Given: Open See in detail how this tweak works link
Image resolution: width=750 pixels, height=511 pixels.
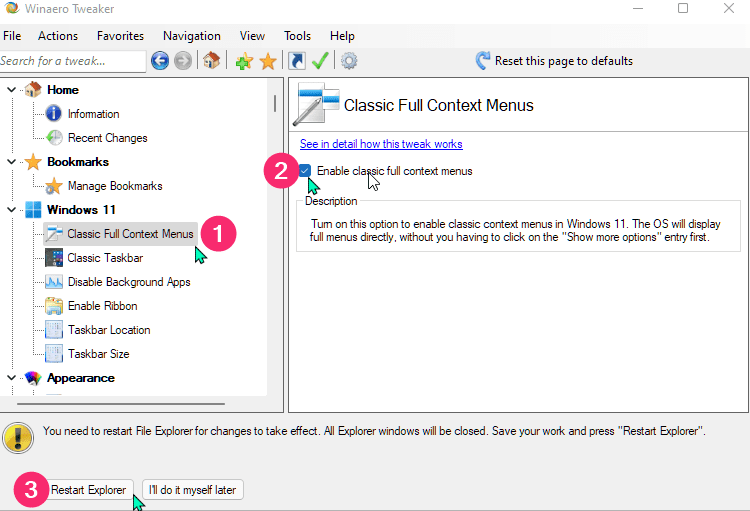Looking at the screenshot, I should pos(381,144).
